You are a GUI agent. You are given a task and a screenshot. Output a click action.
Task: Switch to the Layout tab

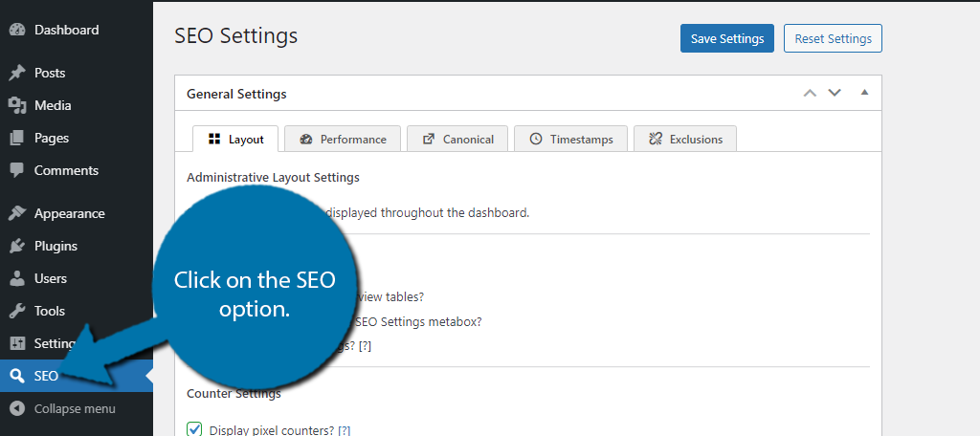235,139
